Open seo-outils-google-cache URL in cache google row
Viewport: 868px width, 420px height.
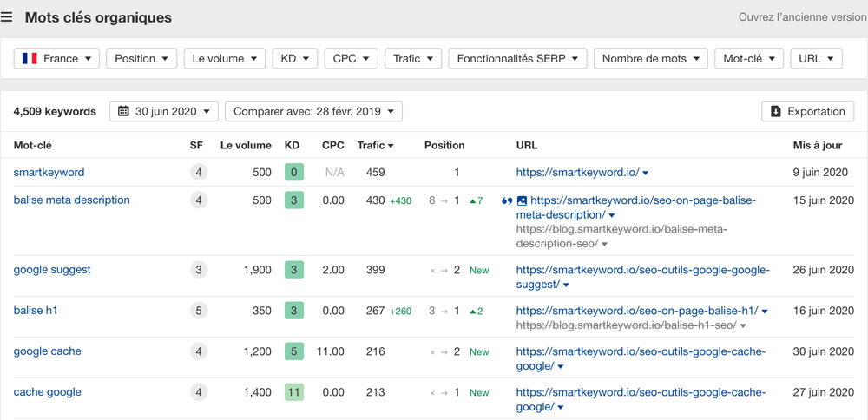coord(641,399)
